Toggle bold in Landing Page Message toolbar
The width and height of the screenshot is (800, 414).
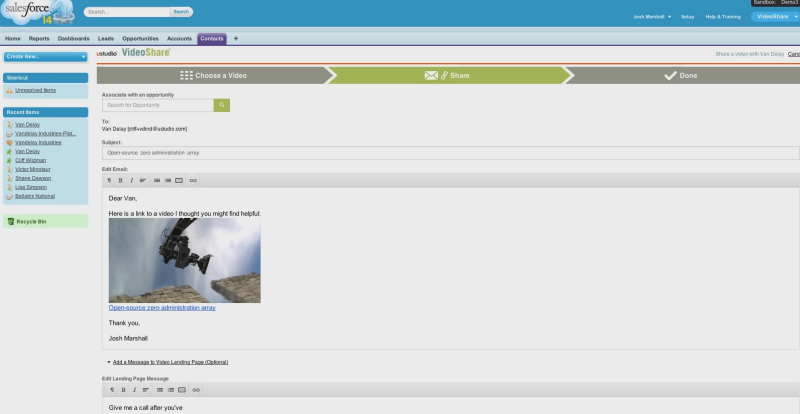(x=123, y=389)
